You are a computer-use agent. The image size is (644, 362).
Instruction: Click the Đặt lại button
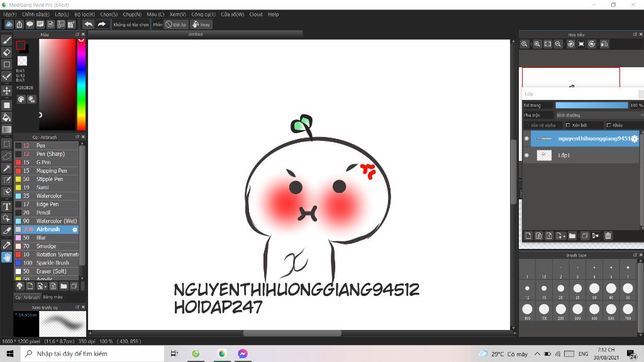(x=176, y=25)
